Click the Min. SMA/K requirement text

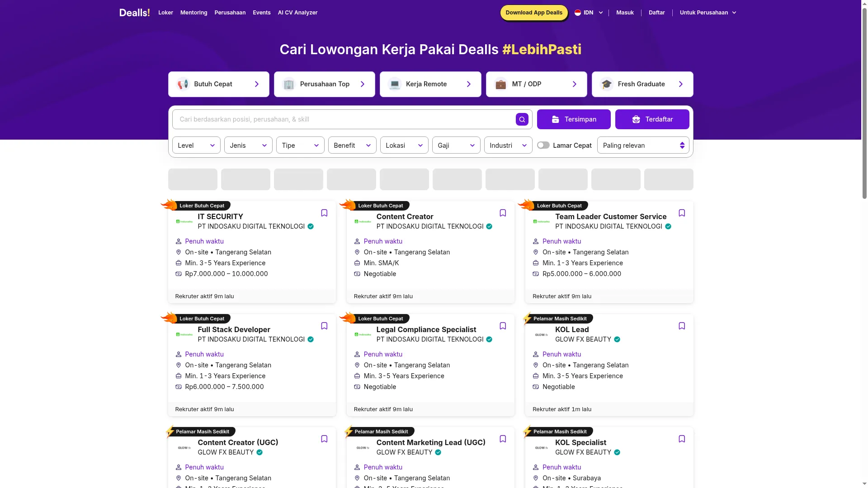click(x=382, y=263)
